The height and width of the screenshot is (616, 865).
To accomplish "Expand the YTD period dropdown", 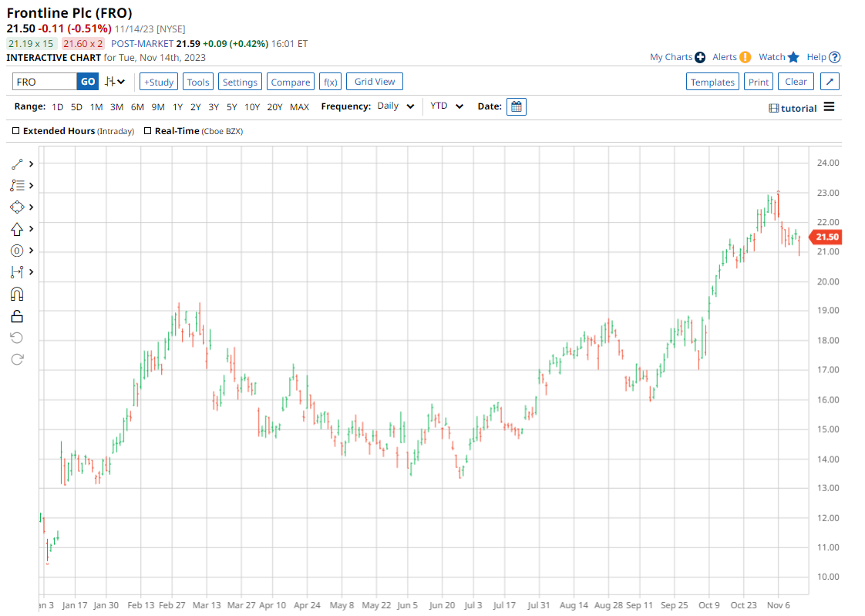I will 447,106.
